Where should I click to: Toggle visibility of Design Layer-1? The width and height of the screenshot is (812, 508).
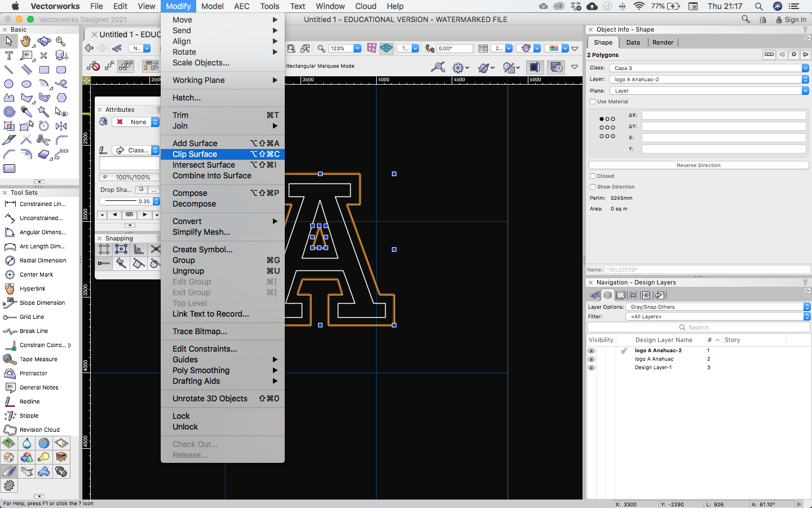pos(591,367)
